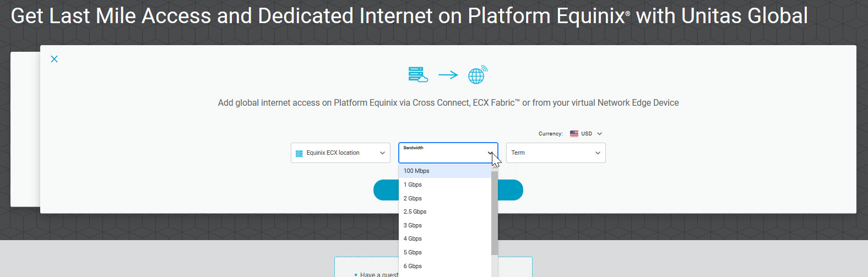
Task: Open the Equinix ECX location dropdown
Action: pos(340,153)
